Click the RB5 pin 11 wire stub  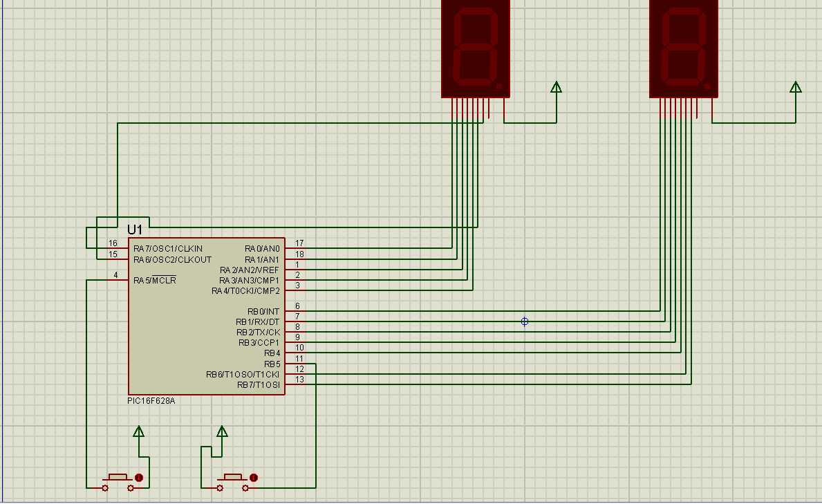pyautogui.click(x=295, y=364)
